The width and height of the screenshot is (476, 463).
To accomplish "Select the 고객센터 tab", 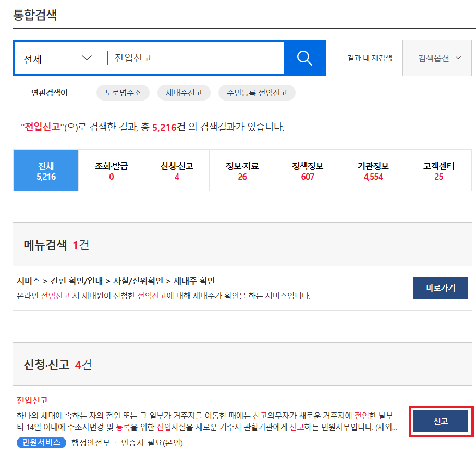I will coord(438,170).
